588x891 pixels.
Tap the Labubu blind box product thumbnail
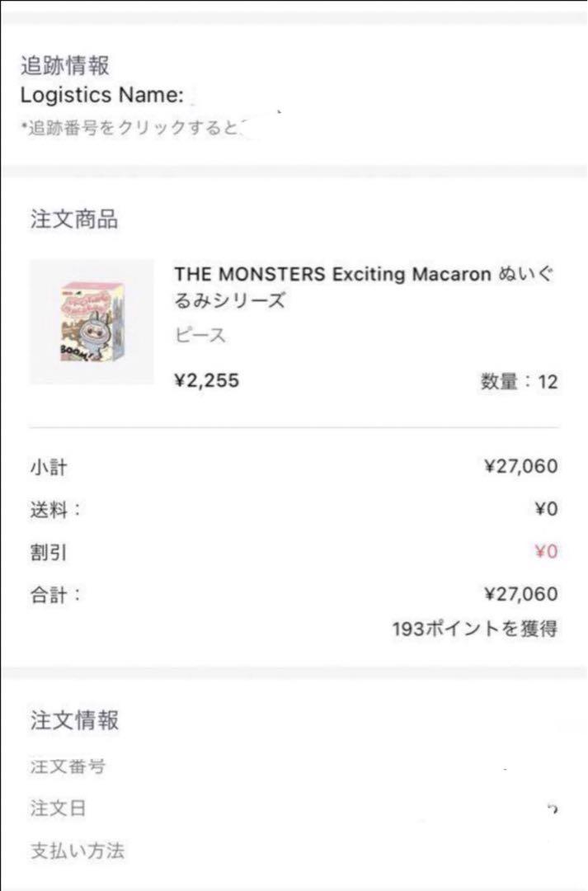pos(92,322)
